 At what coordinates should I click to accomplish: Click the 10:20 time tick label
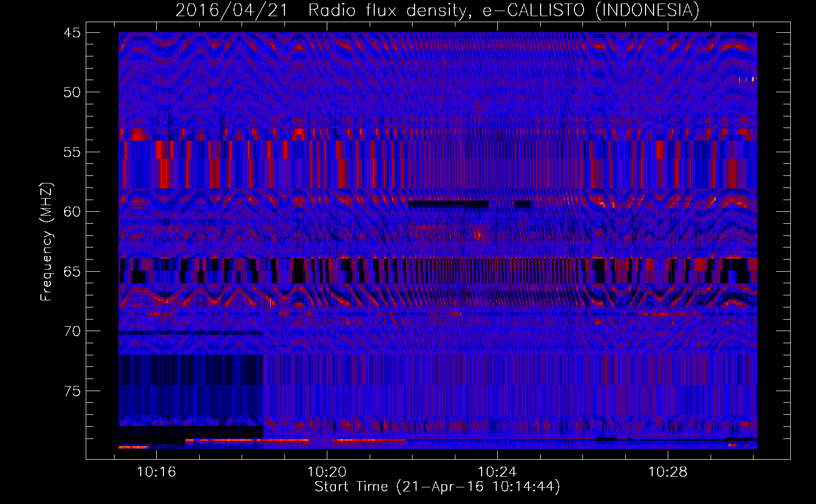point(327,472)
